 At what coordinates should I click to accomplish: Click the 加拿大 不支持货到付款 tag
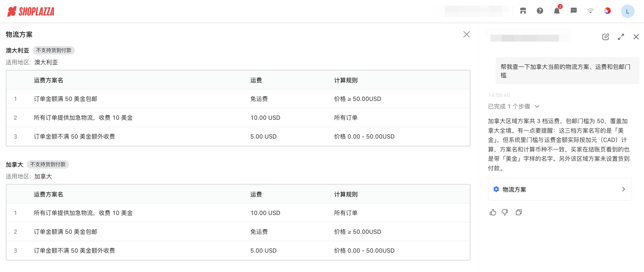(48, 164)
